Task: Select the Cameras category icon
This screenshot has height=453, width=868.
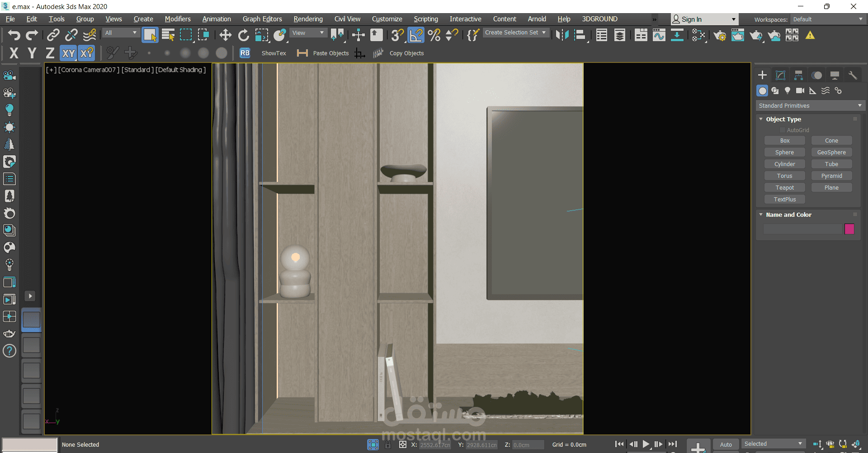Action: (800, 91)
